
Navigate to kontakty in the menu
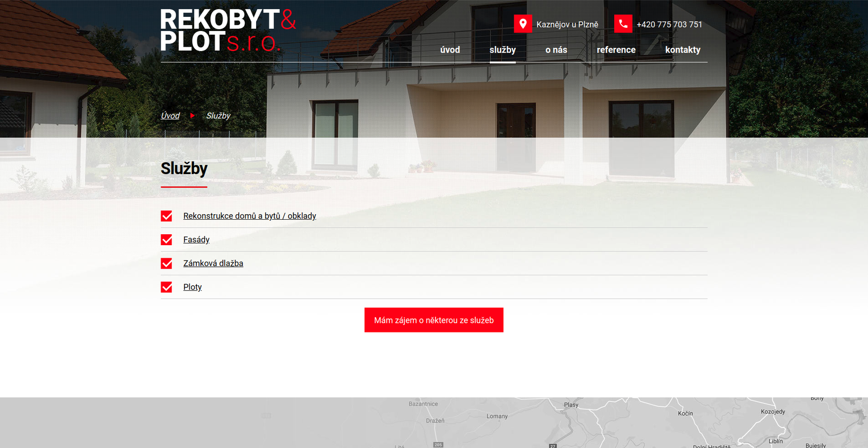click(x=682, y=50)
